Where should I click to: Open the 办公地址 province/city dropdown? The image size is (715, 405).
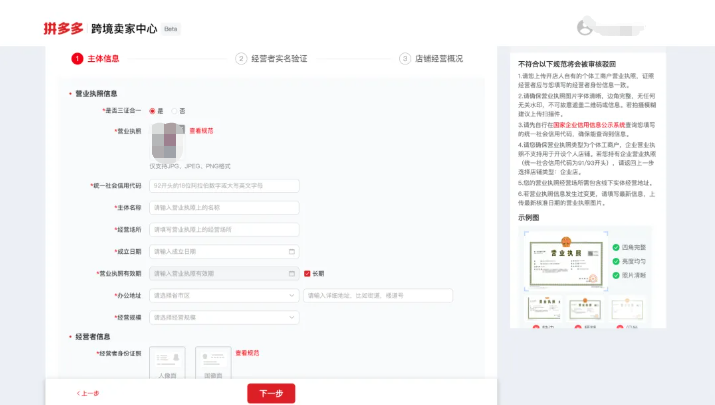coord(224,296)
